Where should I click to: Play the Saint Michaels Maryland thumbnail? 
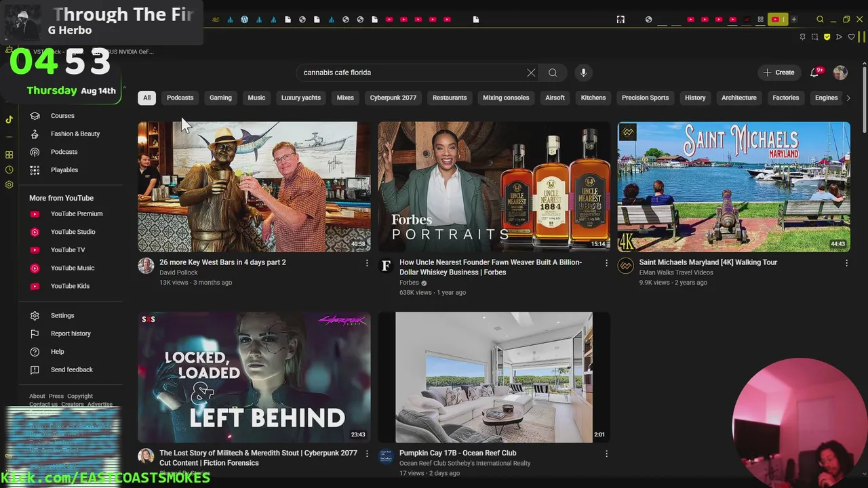[x=734, y=186]
